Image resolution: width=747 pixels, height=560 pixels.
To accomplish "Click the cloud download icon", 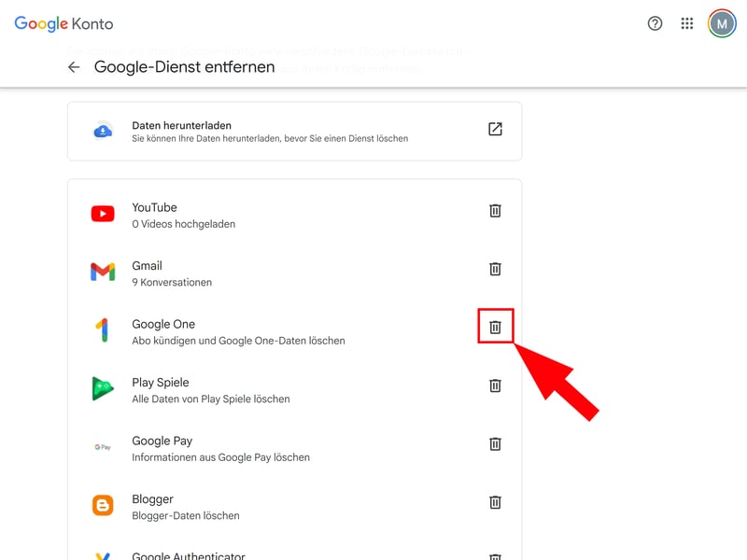I will (103, 131).
